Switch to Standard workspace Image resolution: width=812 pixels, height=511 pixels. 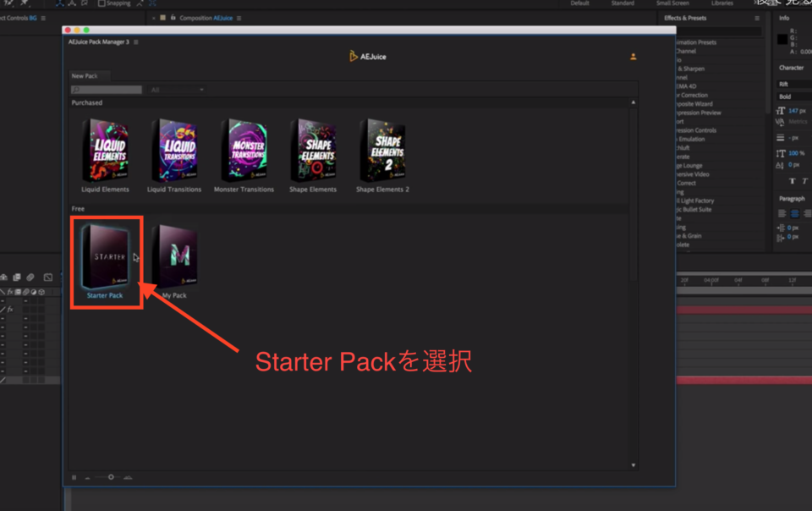coord(623,3)
